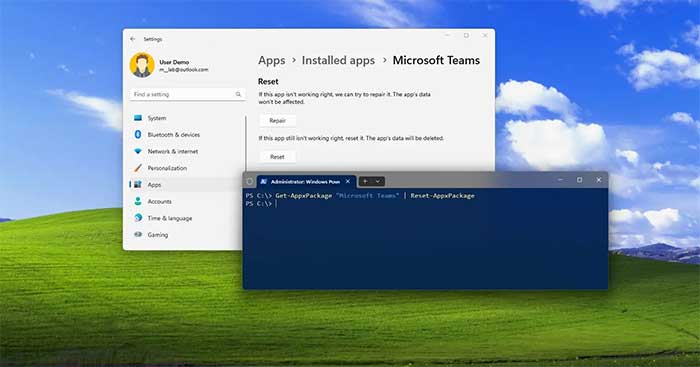Select the Administrator: Windows PowerShell tab
The width and height of the screenshot is (700, 367).
(306, 181)
